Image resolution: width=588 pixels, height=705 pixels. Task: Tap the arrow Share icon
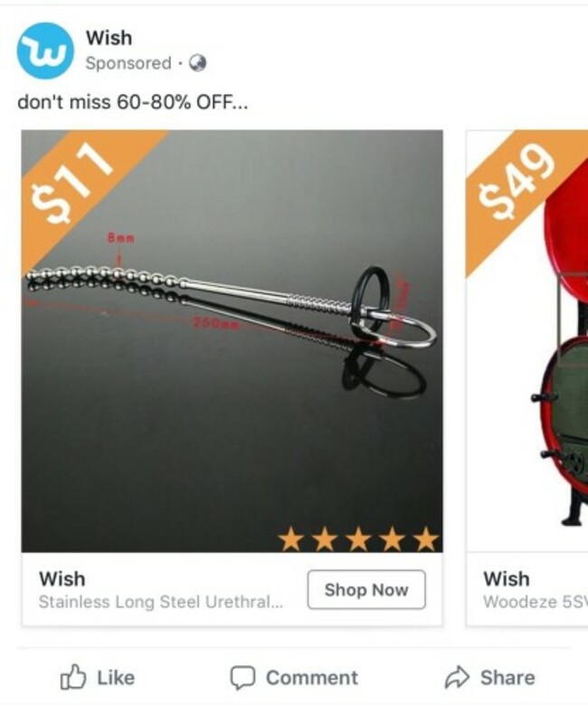click(457, 678)
